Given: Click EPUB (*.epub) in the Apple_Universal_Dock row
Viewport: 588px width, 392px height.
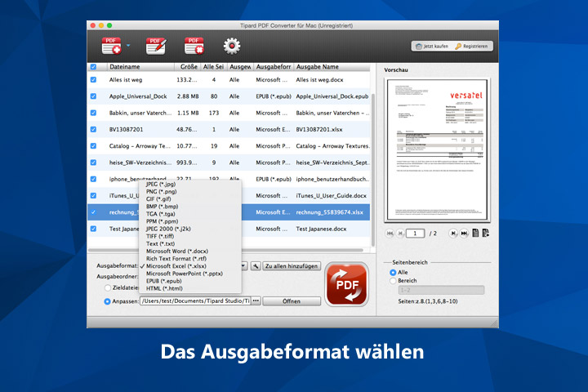Looking at the screenshot, I should pos(274,96).
